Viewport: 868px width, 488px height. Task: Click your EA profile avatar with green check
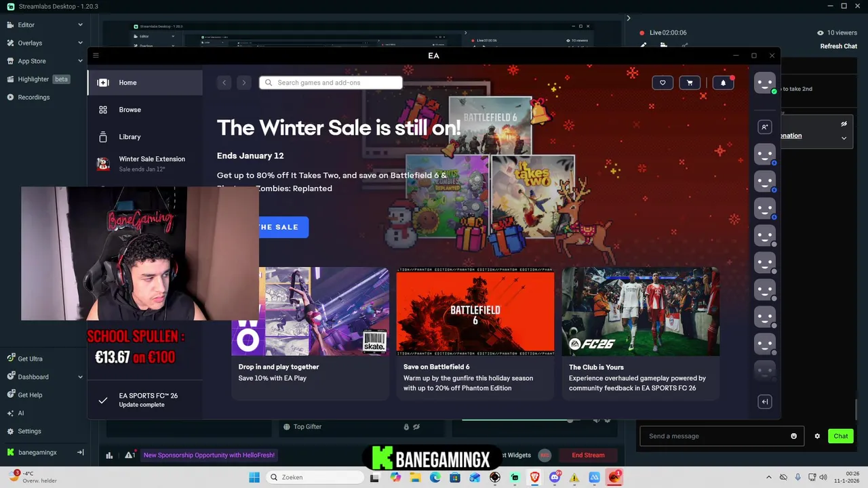(765, 83)
